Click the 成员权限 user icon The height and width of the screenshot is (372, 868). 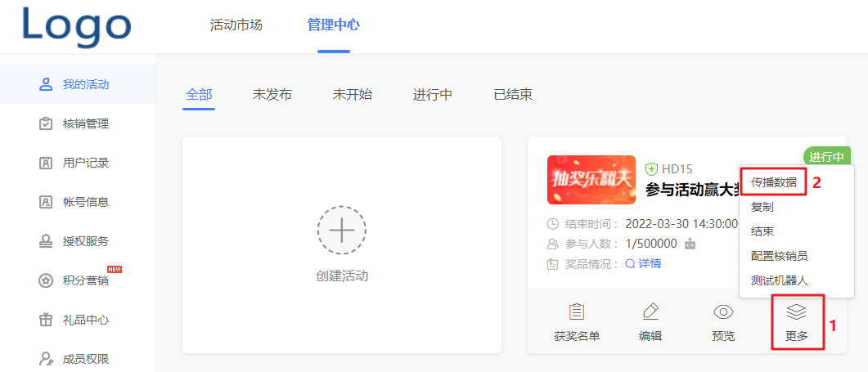[46, 359]
